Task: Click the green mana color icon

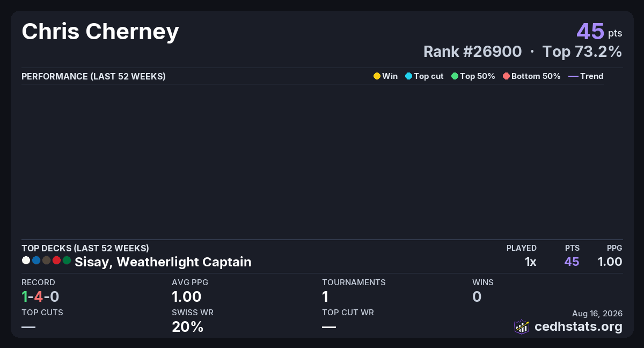Action: (x=67, y=260)
